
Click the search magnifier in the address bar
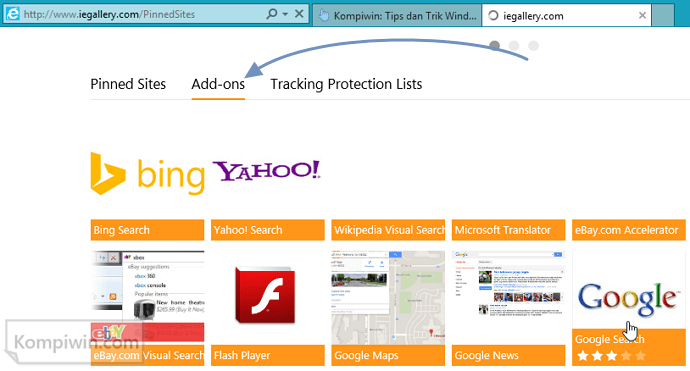tap(272, 14)
